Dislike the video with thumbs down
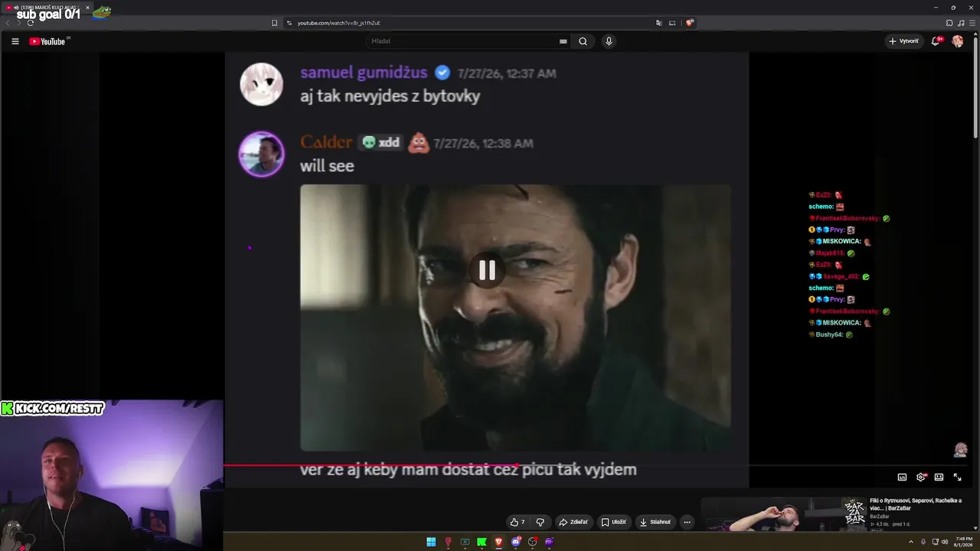This screenshot has width=980, height=551. (x=541, y=522)
